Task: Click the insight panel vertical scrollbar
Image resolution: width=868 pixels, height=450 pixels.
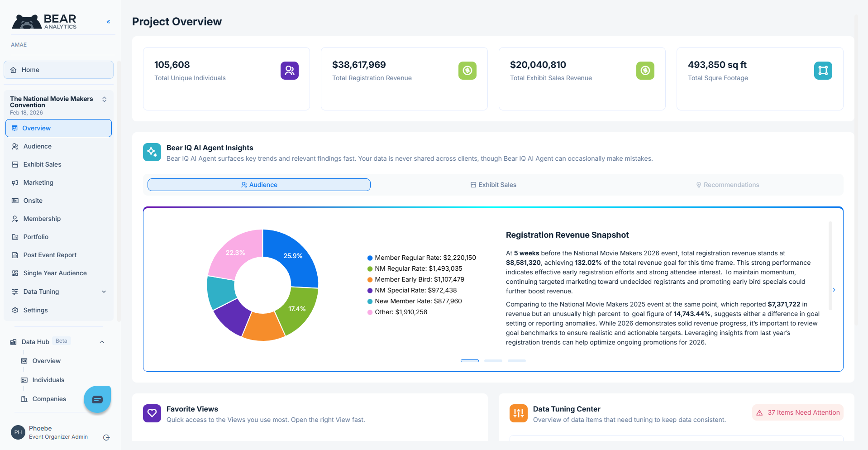Action: click(830, 265)
